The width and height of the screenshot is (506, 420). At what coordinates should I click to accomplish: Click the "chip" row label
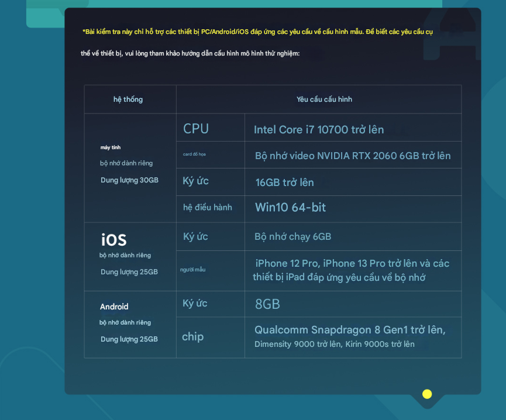pos(192,336)
